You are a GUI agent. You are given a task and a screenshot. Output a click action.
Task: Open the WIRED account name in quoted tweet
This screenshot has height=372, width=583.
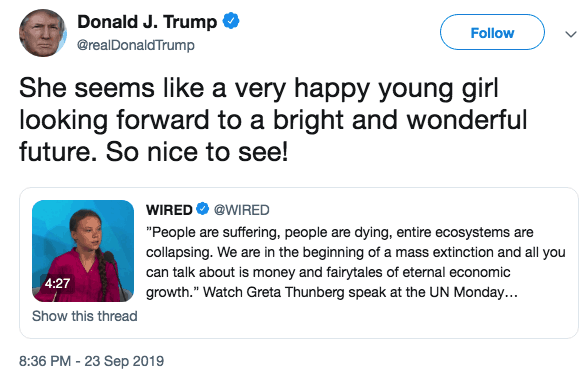[x=169, y=210]
